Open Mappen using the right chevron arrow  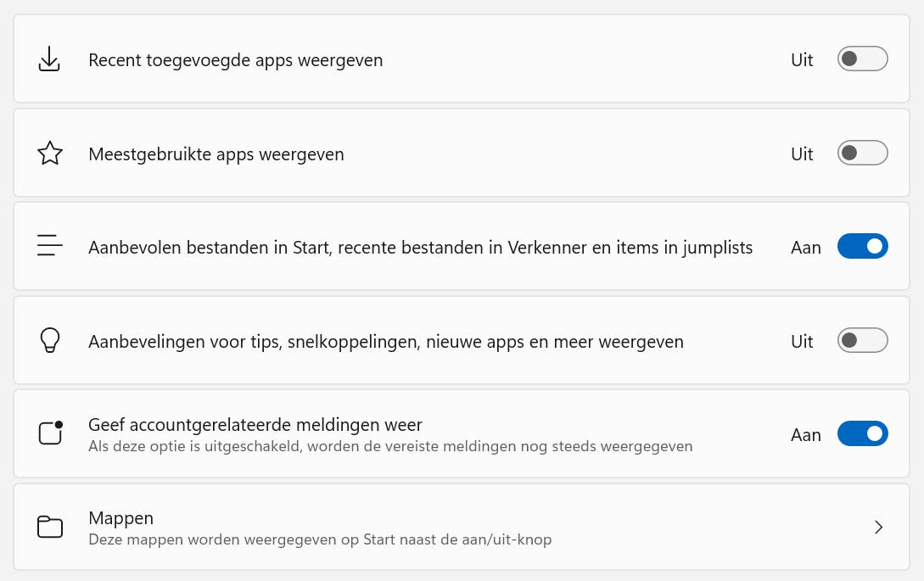click(878, 528)
